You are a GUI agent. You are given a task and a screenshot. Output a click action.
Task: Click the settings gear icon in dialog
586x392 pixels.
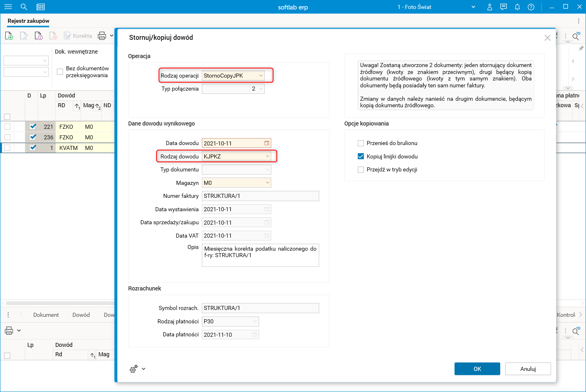coord(134,369)
